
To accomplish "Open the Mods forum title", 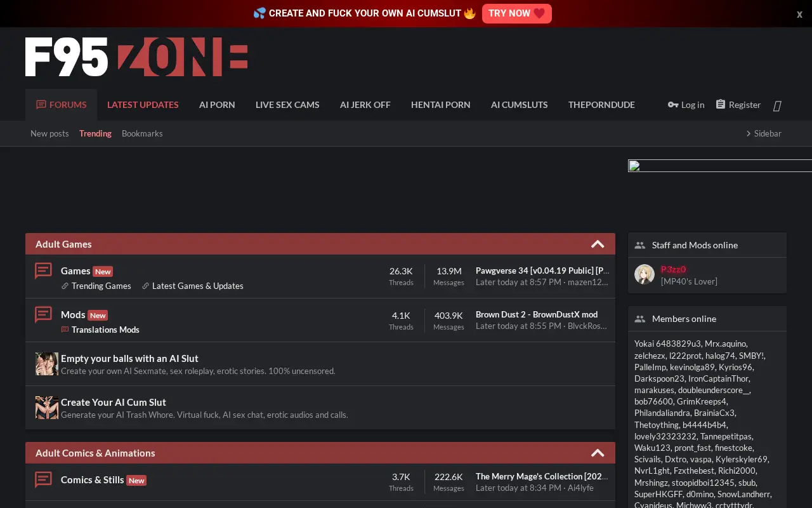I will click(x=73, y=315).
